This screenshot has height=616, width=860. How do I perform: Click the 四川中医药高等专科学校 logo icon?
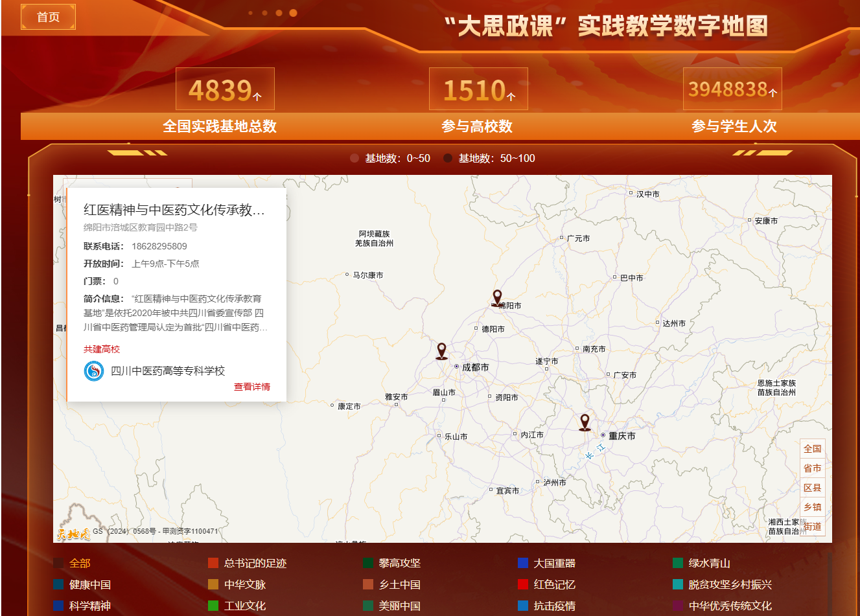94,371
